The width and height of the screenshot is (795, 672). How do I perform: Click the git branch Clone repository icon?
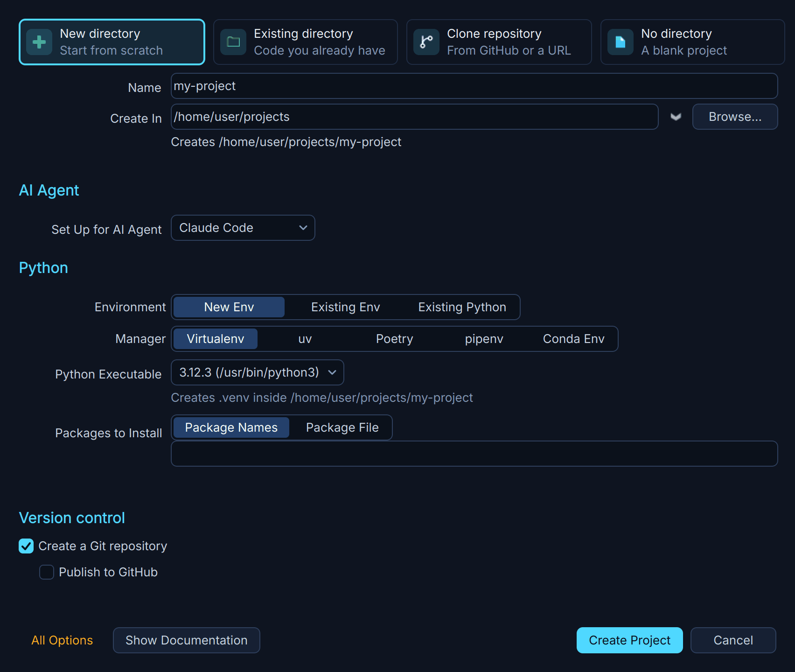pos(426,42)
